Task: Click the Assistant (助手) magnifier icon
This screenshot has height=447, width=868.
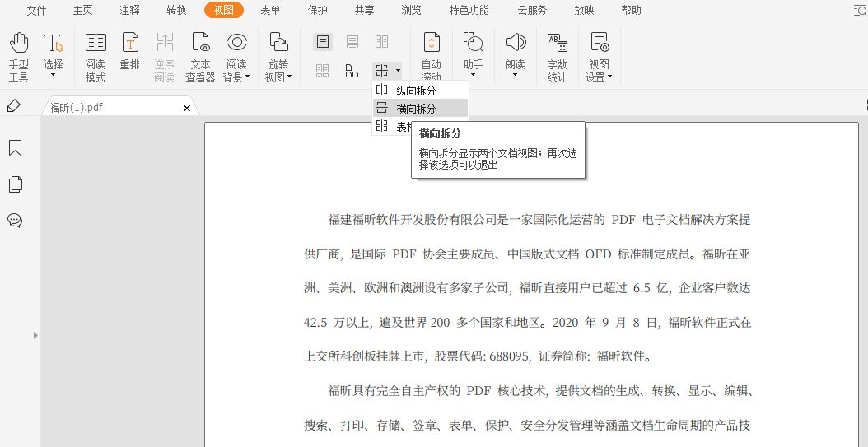Action: [x=474, y=43]
